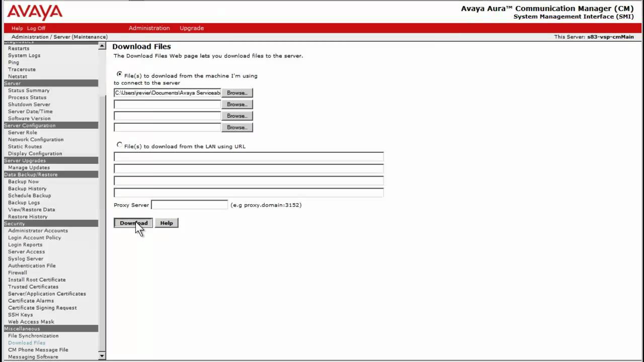The image size is (644, 362).
Task: Open Server Date/Time link
Action: point(30,112)
